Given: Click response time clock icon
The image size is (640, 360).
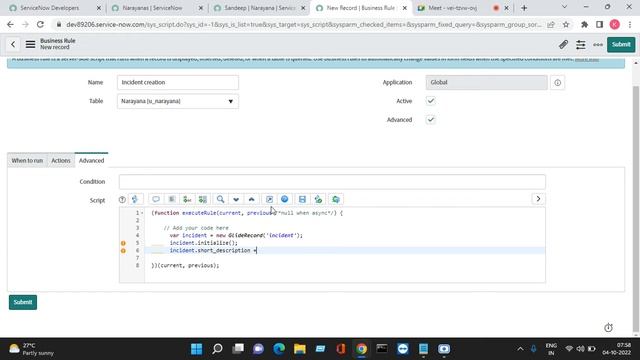Looking at the screenshot, I should coord(608,327).
